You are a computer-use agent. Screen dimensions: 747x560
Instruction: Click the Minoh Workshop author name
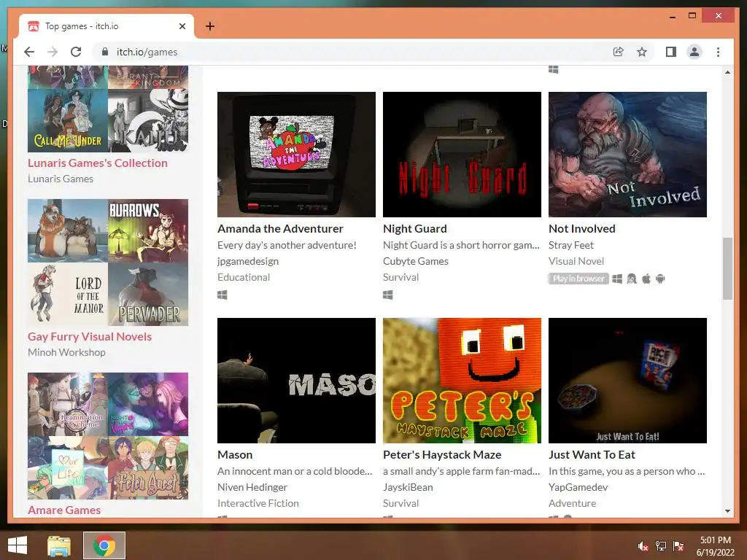[66, 352]
